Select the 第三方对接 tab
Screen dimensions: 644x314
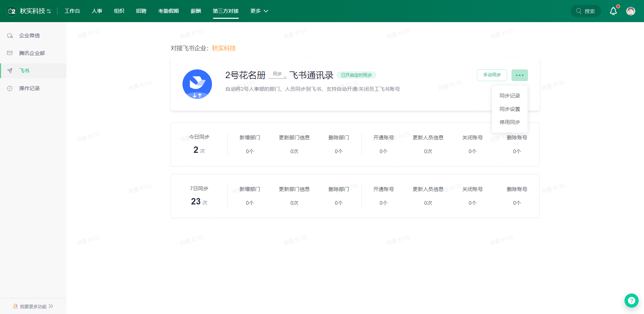click(x=226, y=11)
